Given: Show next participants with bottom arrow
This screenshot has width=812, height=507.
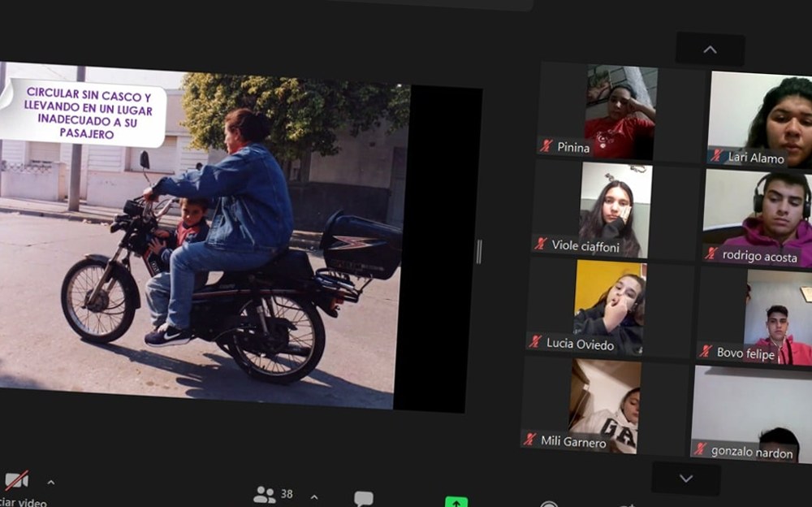Looking at the screenshot, I should tap(686, 479).
